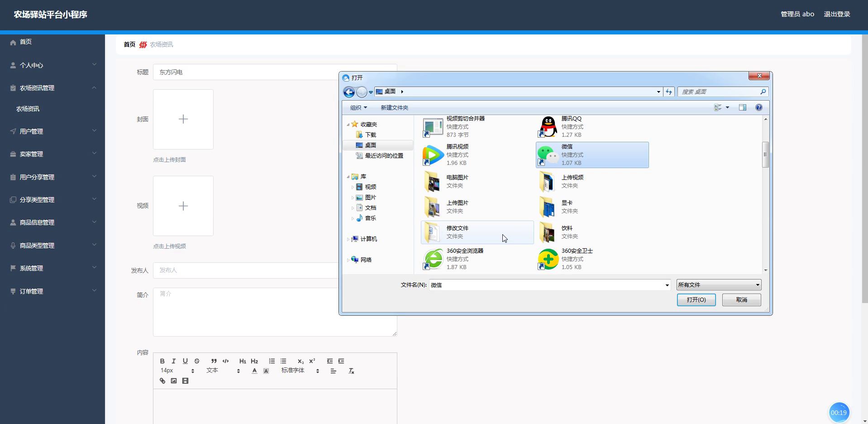The height and width of the screenshot is (424, 868).
Task: Click the cover upload plus box
Action: (183, 119)
